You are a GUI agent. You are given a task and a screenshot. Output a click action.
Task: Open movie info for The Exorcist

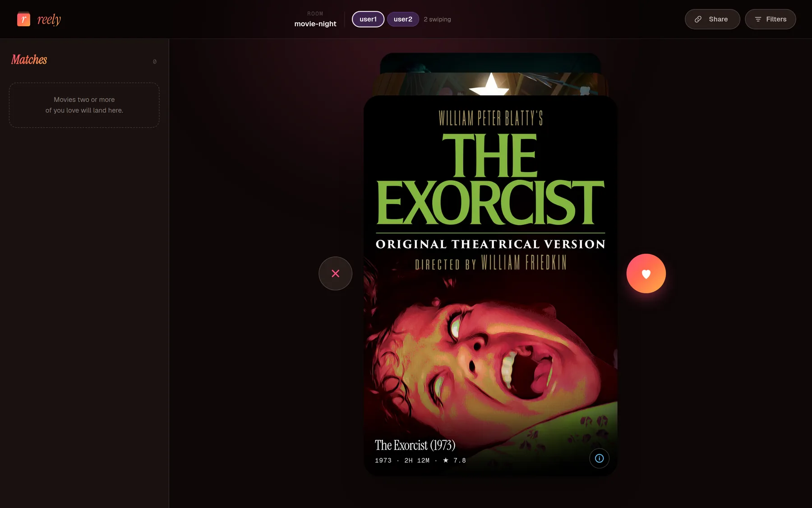599,458
